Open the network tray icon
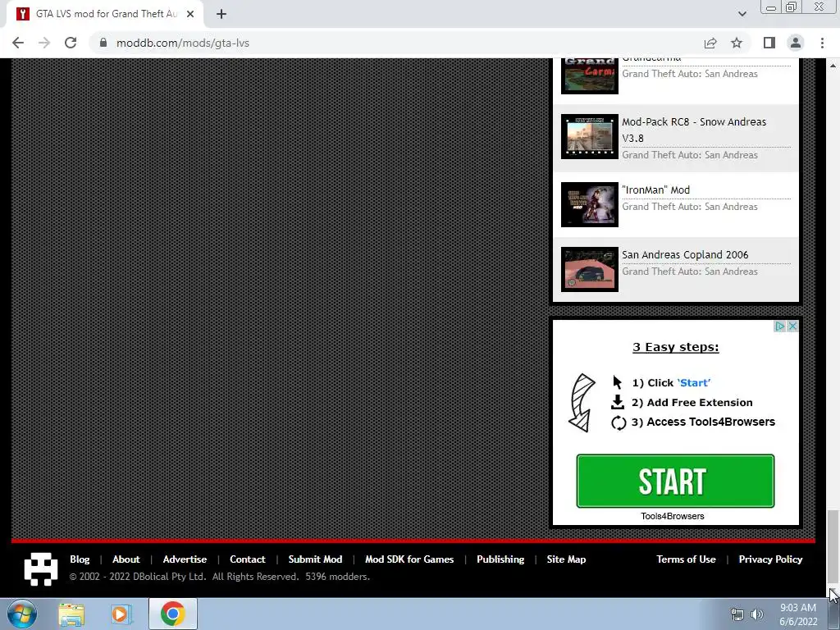Screen dimensions: 840x630 click(737, 614)
